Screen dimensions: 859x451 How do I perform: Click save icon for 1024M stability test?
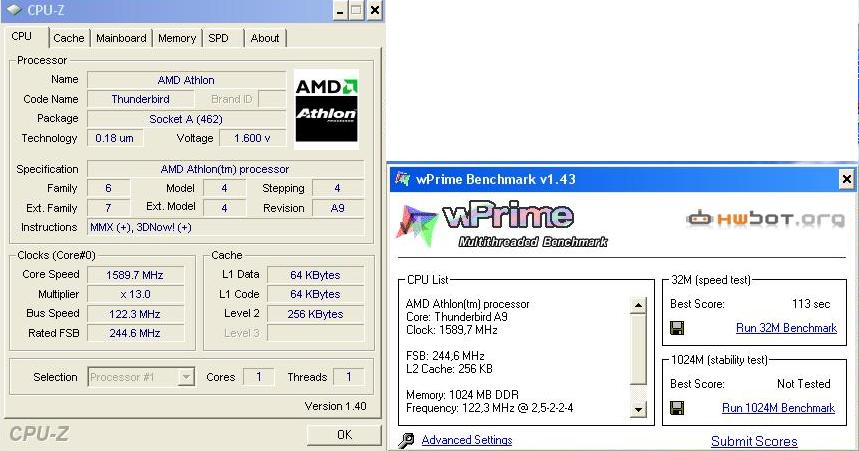(x=677, y=408)
